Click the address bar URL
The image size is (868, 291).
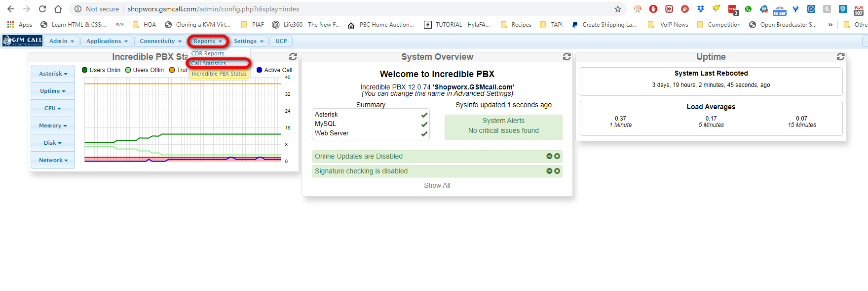coord(214,9)
